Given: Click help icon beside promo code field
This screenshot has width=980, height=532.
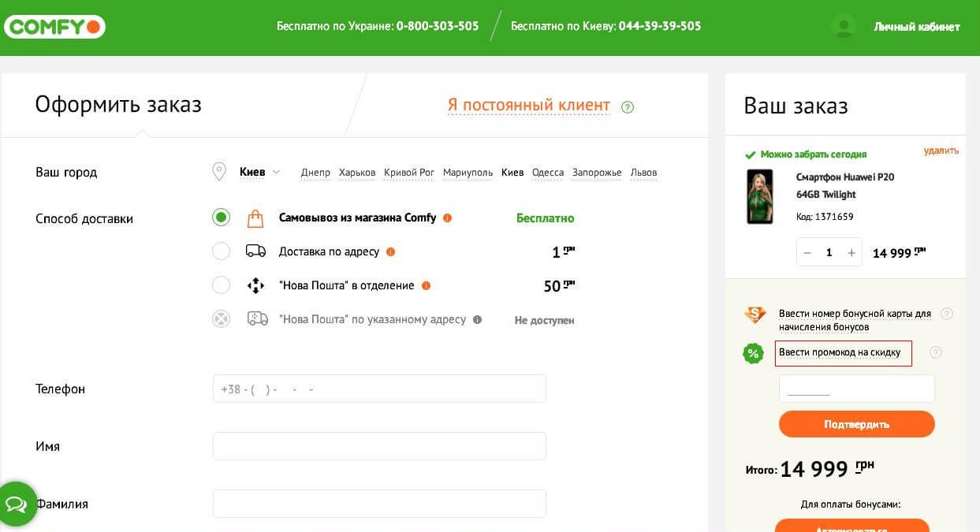Looking at the screenshot, I should click(x=936, y=352).
